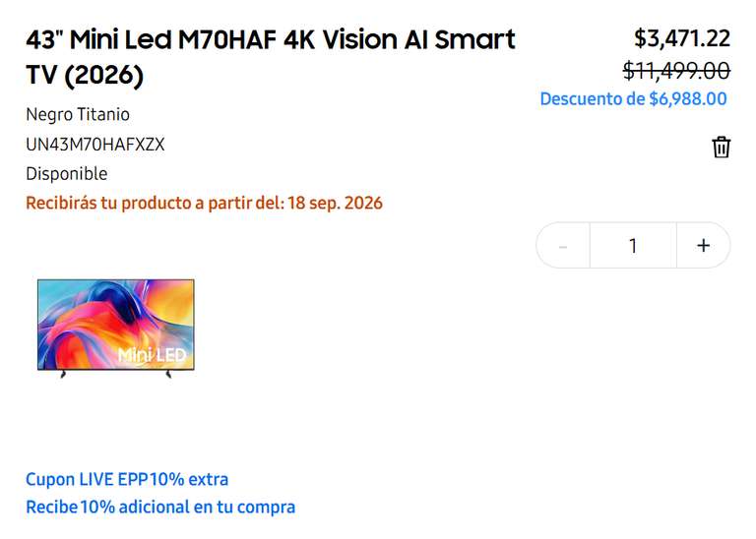Click the quantity field showing 1
This screenshot has height=539, width=756.
click(x=633, y=246)
